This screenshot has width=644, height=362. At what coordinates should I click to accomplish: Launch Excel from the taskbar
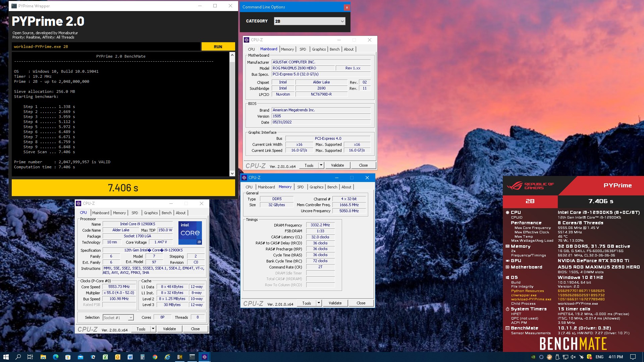point(105,357)
